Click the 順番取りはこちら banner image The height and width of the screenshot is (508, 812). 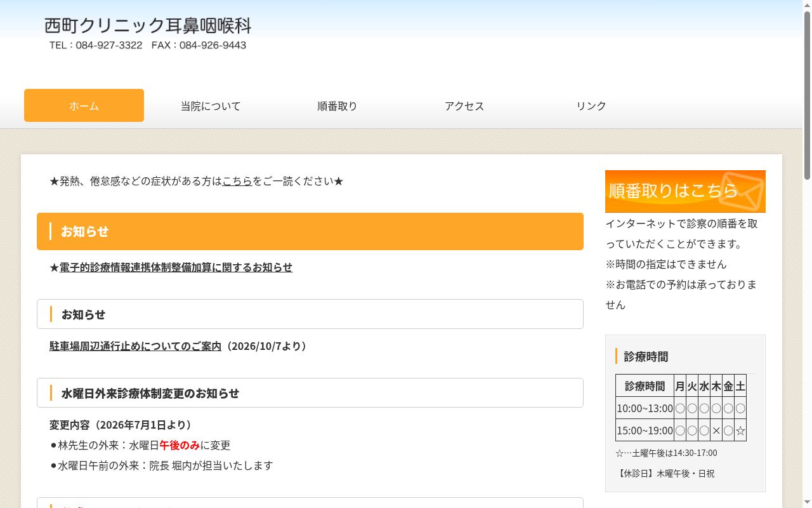click(685, 191)
